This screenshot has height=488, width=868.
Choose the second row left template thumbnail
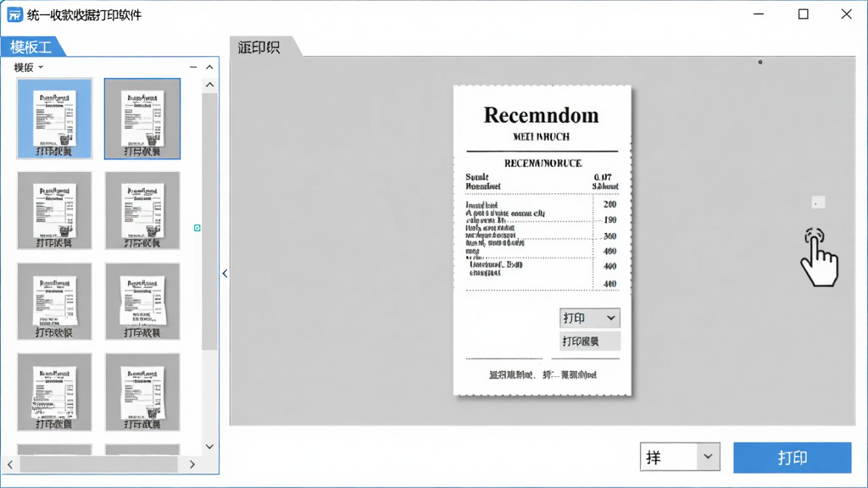[54, 210]
